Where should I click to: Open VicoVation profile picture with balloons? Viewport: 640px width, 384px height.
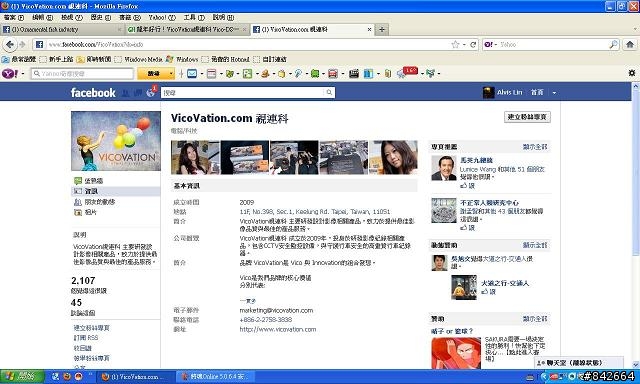tap(116, 141)
